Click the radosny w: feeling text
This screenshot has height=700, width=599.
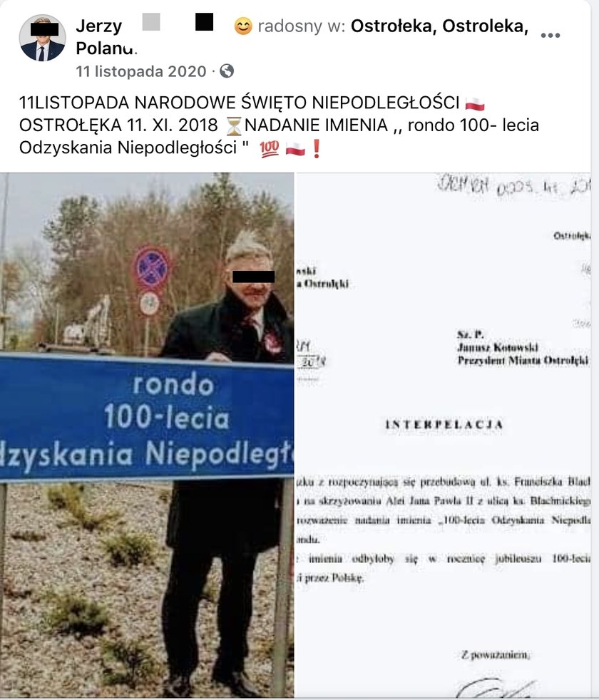coord(302,26)
